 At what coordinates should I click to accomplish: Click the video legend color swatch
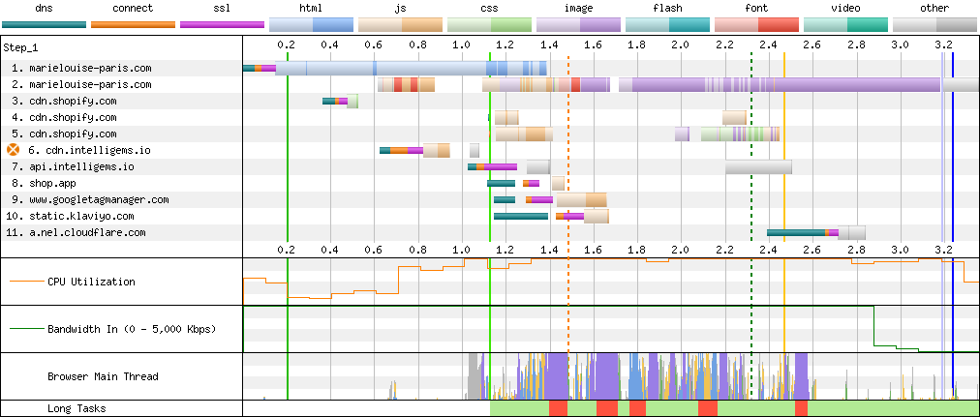pos(845,24)
